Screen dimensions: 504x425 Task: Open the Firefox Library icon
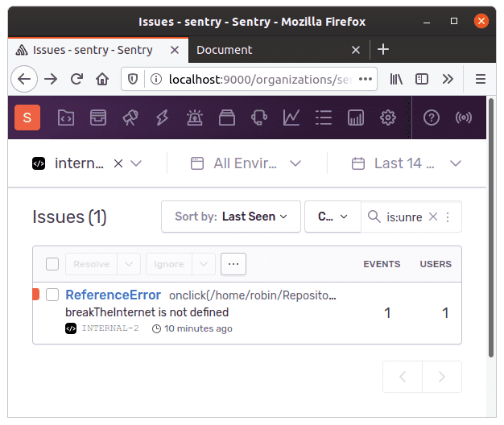(396, 79)
